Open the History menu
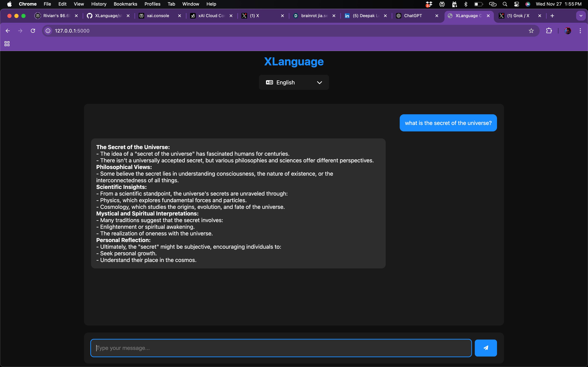 click(x=98, y=4)
